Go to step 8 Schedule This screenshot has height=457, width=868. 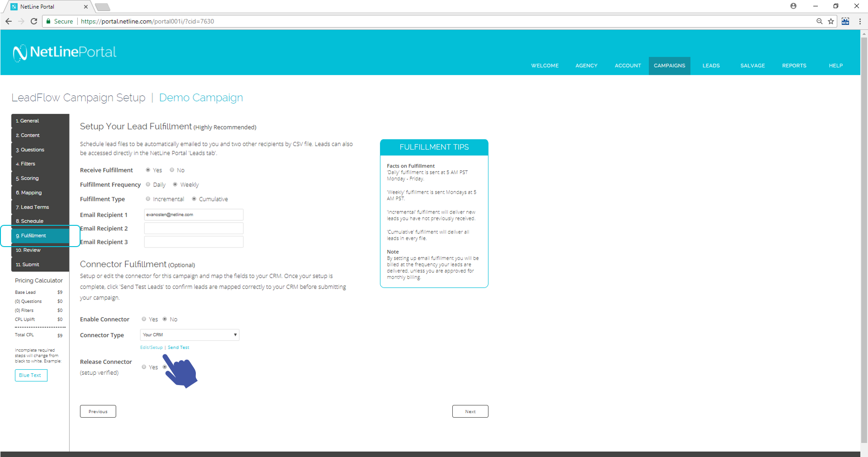point(40,221)
